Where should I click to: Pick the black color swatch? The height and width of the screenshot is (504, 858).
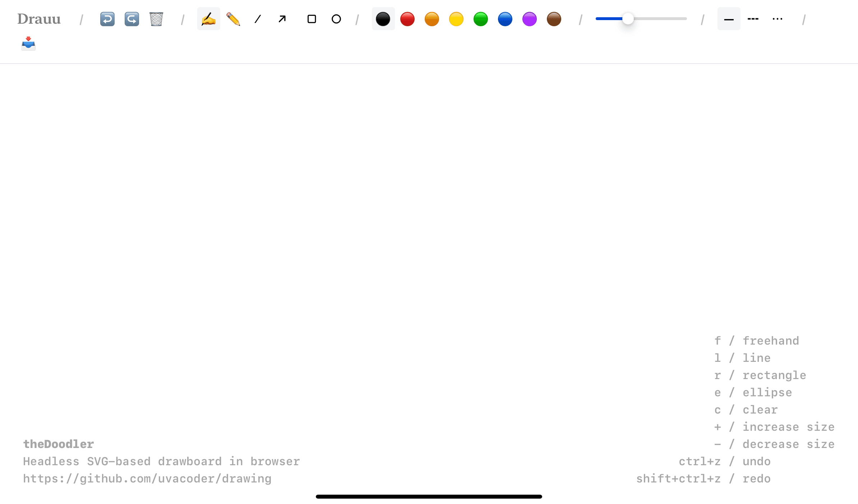pos(383,19)
